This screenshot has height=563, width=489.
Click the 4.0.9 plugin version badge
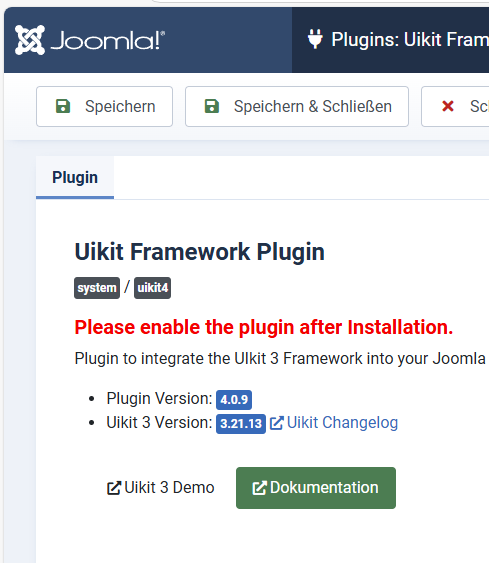234,400
